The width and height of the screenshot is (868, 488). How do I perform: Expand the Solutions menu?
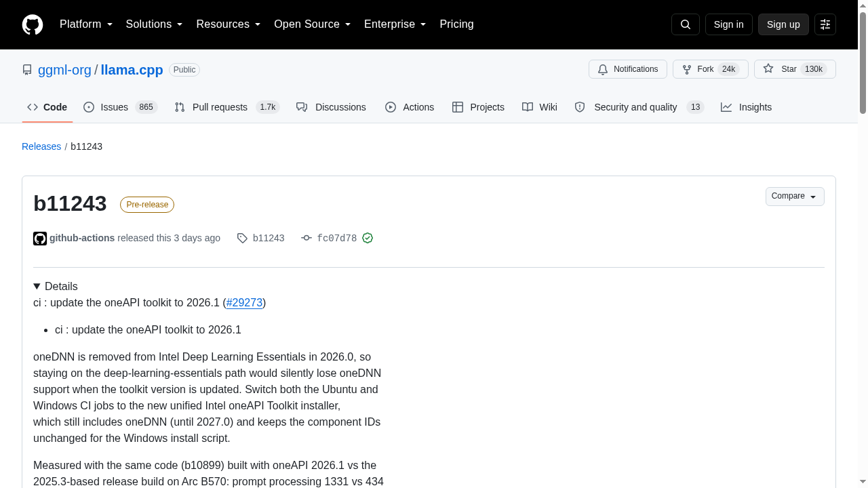pos(155,24)
